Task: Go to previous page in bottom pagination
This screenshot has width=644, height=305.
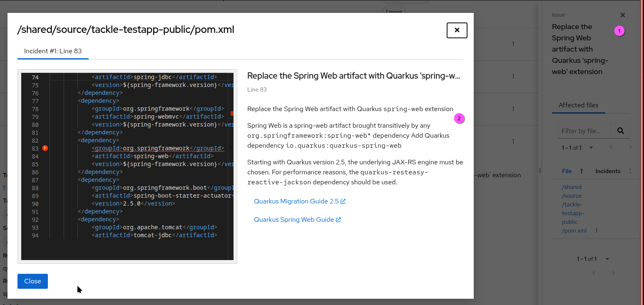Action: (594, 273)
